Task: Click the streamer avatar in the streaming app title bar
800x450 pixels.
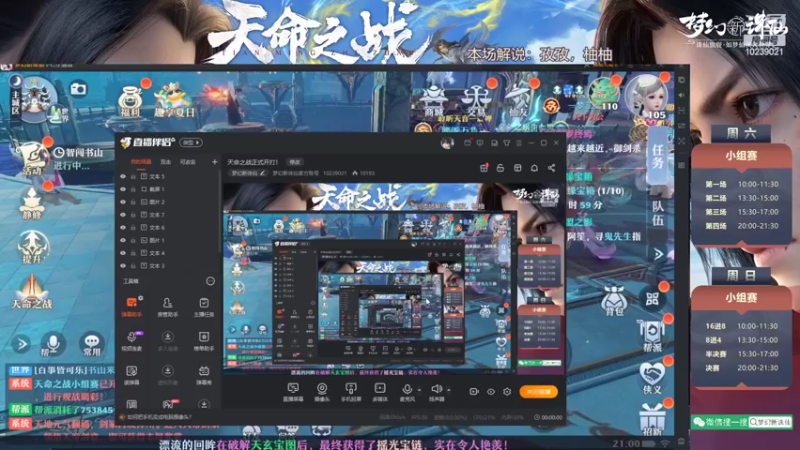Action: point(447,143)
